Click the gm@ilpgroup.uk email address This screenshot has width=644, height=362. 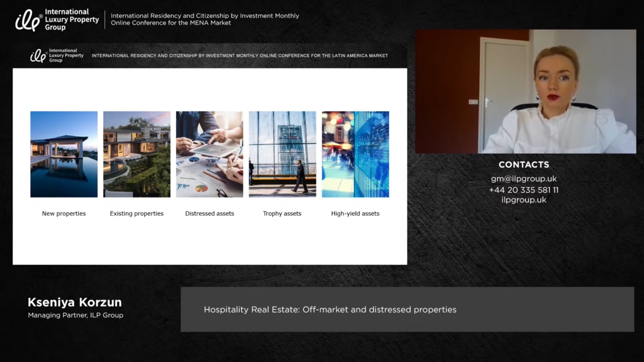[x=524, y=179]
